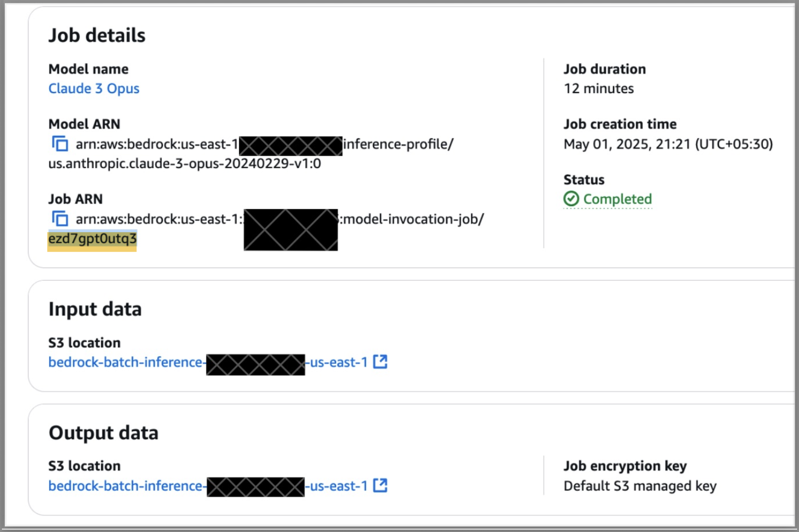
Task: Click the green Completed checkmark icon
Action: pyautogui.click(x=571, y=199)
